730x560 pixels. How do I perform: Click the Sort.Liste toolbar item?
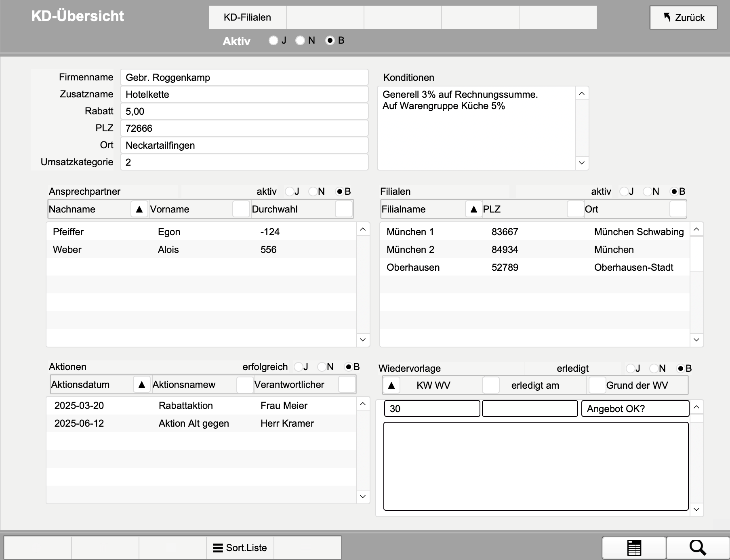point(240,548)
